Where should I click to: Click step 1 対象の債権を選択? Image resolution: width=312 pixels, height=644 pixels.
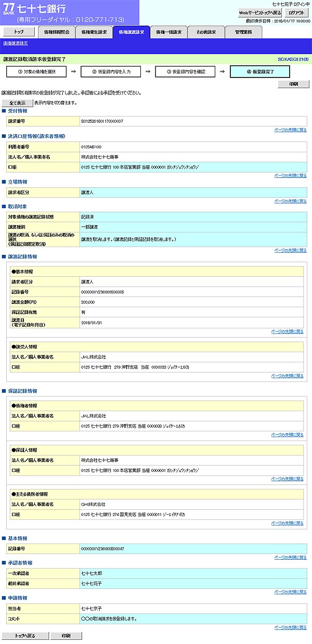pos(36,71)
